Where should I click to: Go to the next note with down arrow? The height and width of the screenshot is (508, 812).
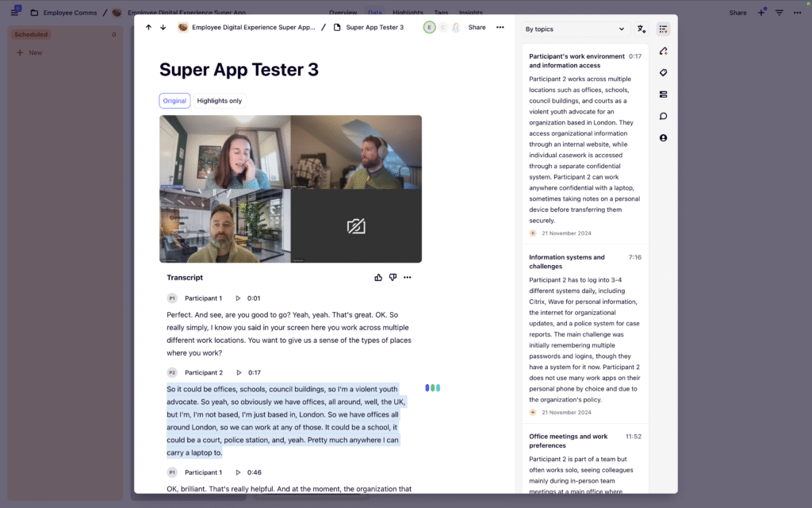[x=163, y=27]
